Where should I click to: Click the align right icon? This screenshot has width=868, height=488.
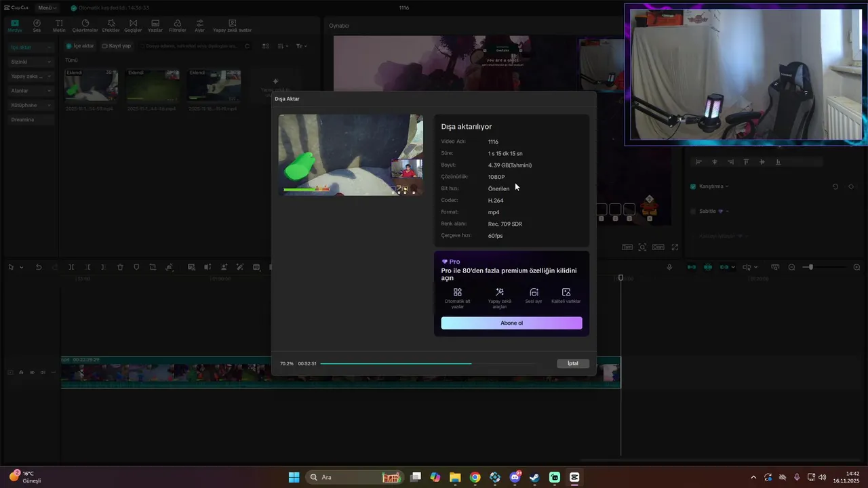point(730,162)
